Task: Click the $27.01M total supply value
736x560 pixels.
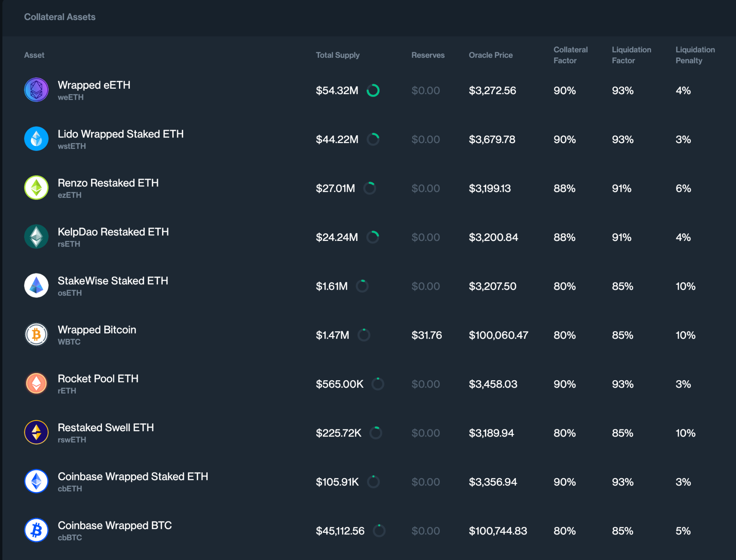Action: pos(335,188)
